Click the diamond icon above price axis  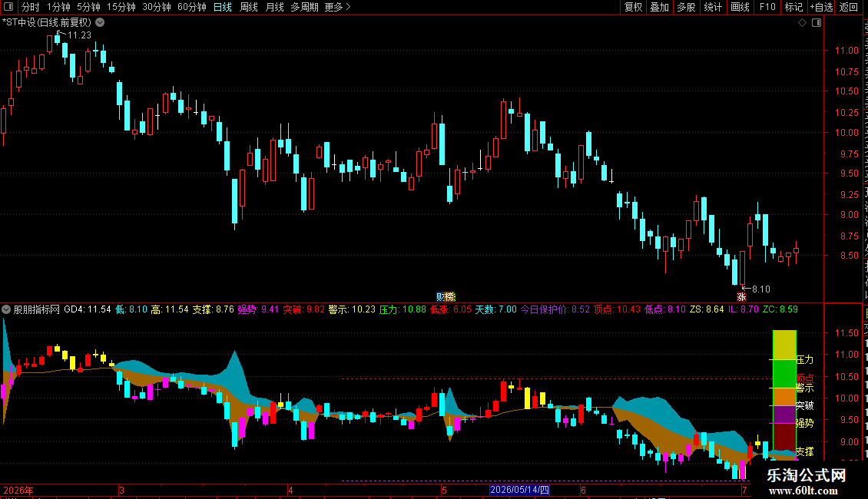tap(802, 23)
